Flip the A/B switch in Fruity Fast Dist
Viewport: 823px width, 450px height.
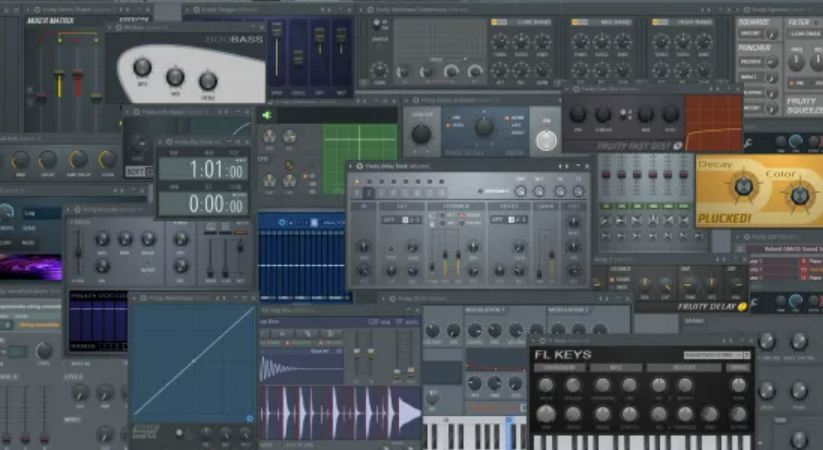tap(624, 113)
